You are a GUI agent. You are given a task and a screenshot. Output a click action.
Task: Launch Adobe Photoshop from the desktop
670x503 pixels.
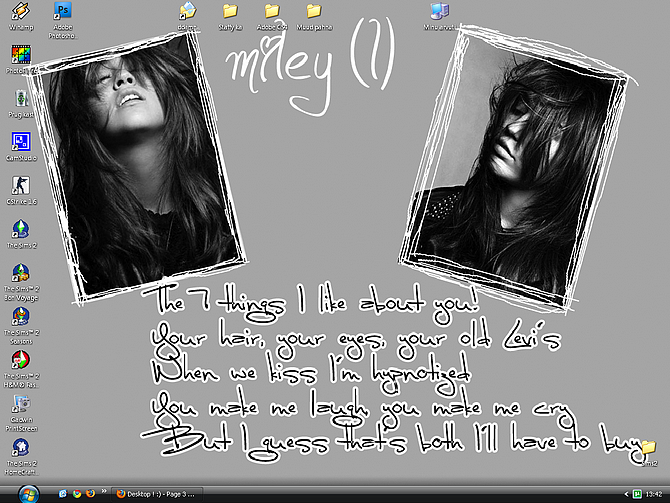click(62, 20)
